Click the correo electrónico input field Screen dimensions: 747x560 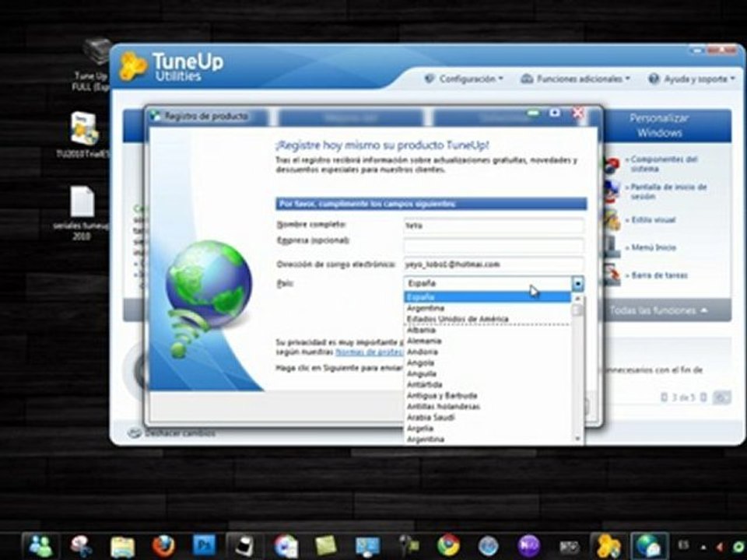pyautogui.click(x=493, y=264)
